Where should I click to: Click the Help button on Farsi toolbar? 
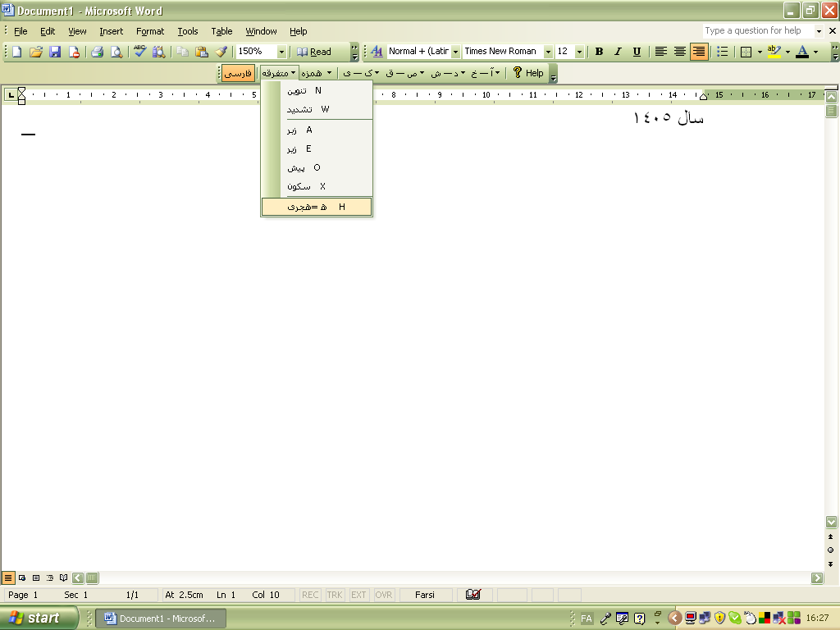point(527,73)
